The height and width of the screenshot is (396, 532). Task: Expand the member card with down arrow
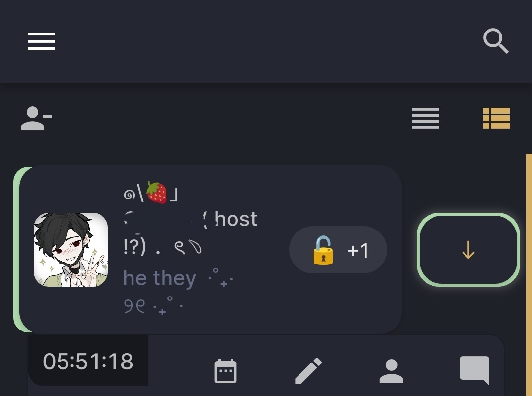coord(468,250)
